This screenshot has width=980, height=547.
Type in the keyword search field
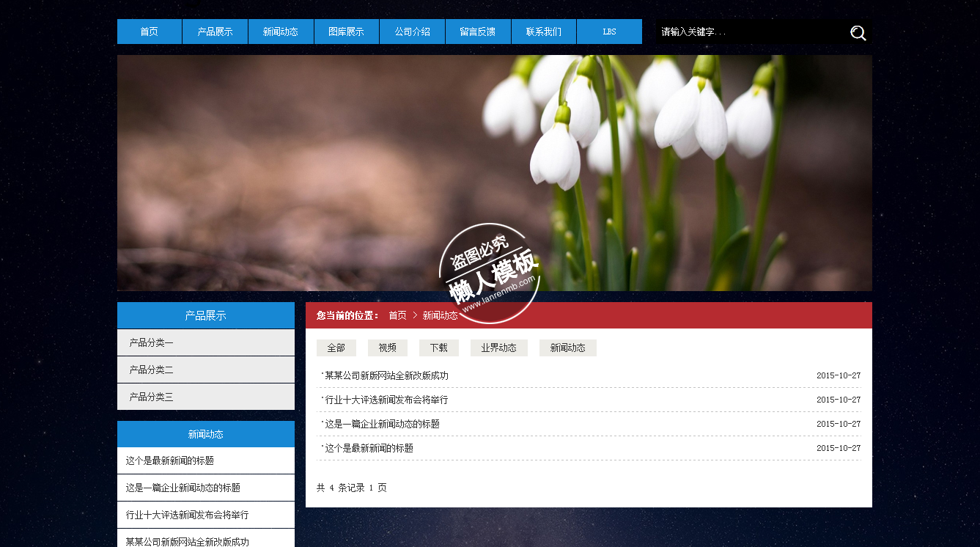click(748, 32)
